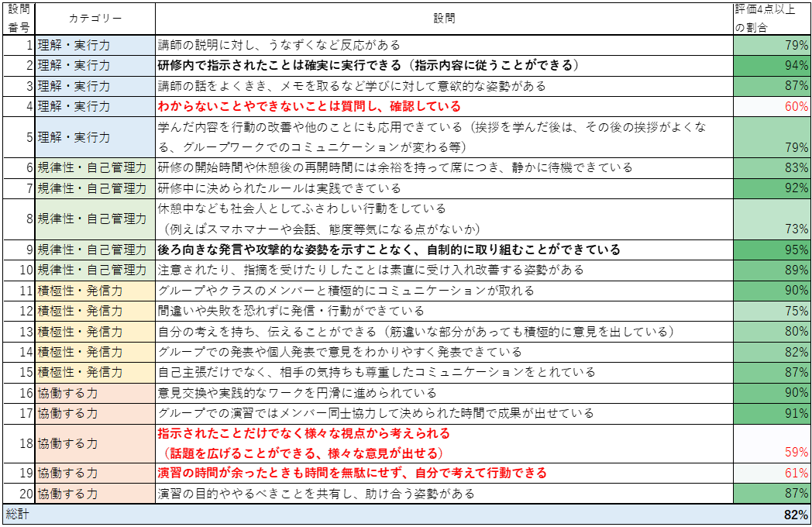Select the bold question 研修内で指示されたことは確実に実行できる
Screen dimensions: 812x527
(444, 66)
